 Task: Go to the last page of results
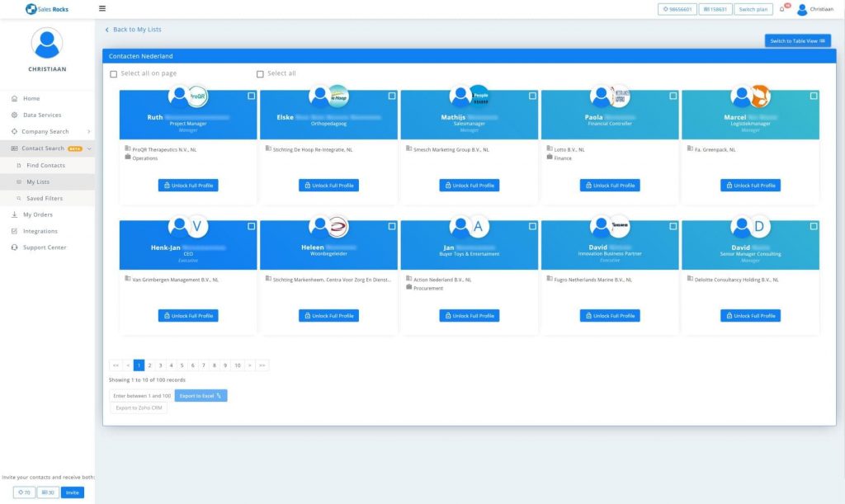pyautogui.click(x=262, y=365)
